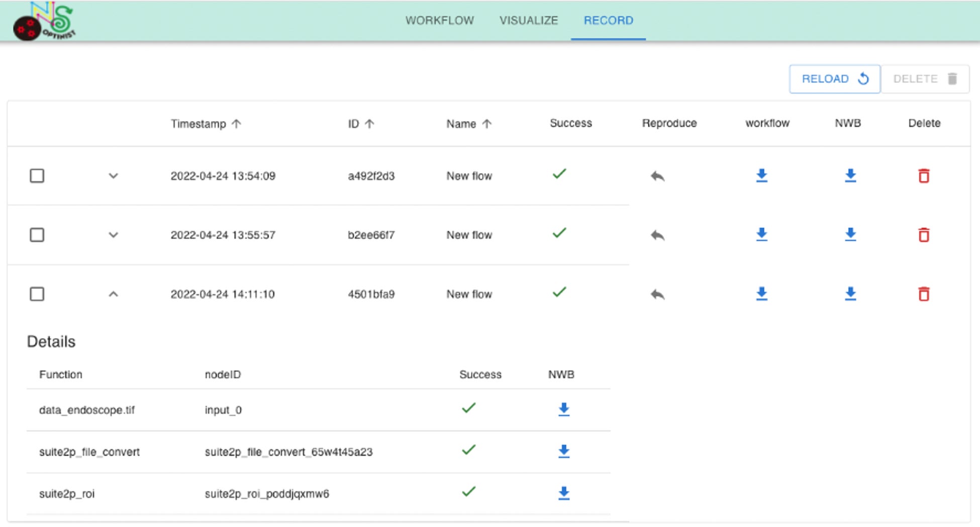Check the box for run 4501bfa9
Screen dimensions: 980x527
pos(37,294)
